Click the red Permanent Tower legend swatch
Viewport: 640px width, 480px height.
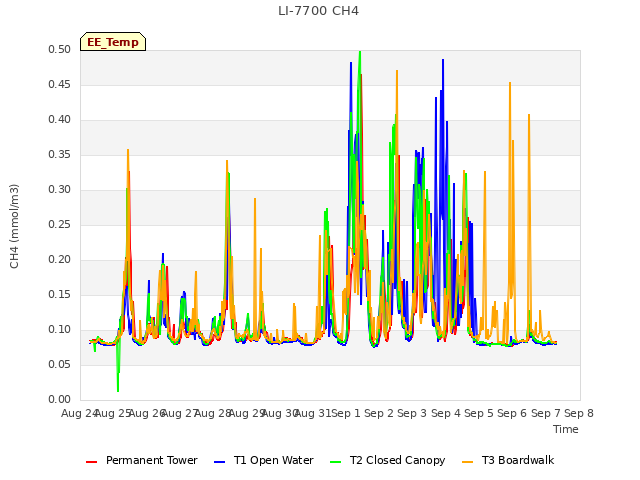tap(91, 462)
